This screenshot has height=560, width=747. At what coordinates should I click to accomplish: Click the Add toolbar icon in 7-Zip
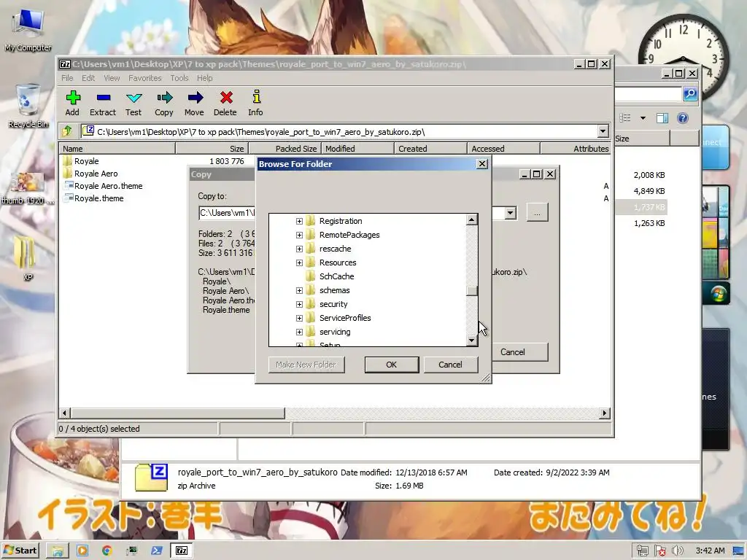point(72,103)
